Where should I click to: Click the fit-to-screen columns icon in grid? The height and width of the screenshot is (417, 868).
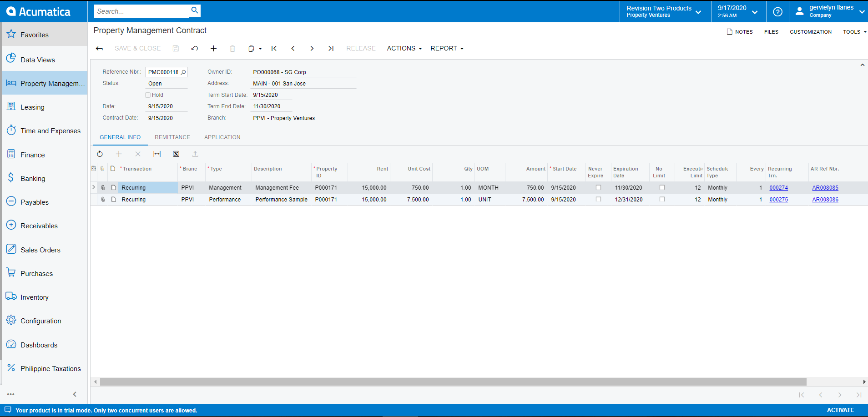157,154
